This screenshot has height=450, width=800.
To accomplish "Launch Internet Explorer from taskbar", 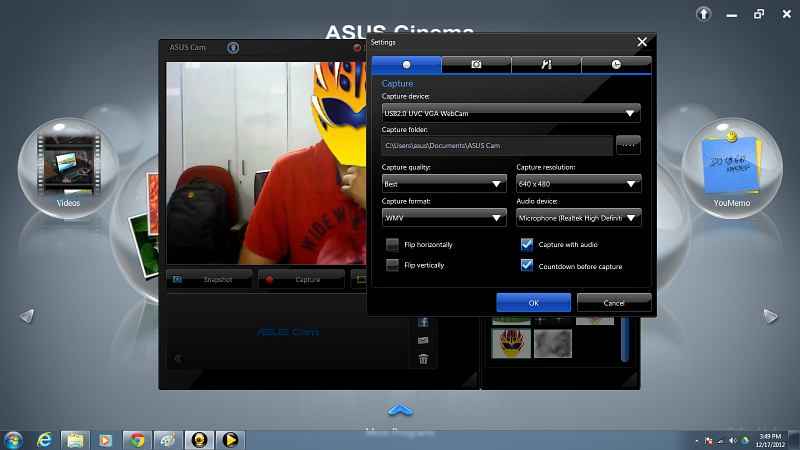I will pos(44,440).
